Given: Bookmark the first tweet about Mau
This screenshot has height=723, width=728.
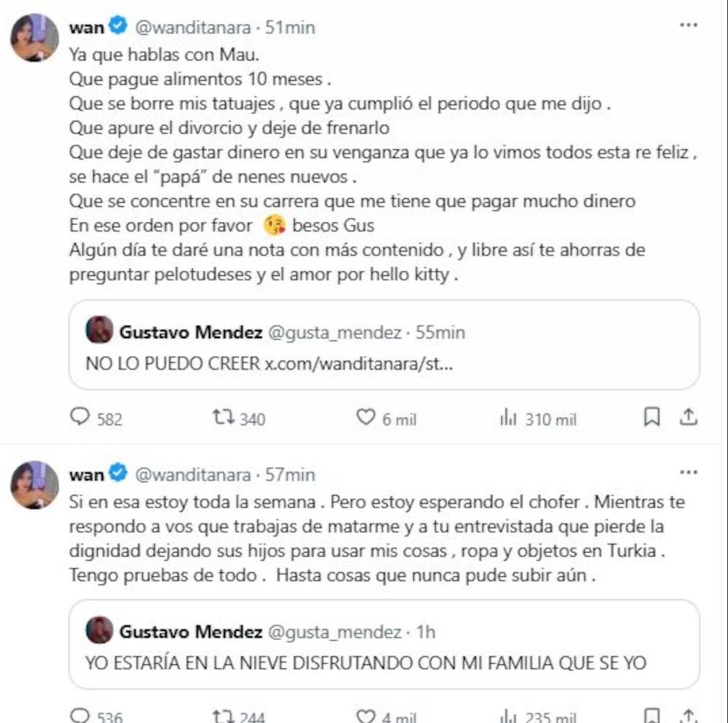Looking at the screenshot, I should (652, 417).
